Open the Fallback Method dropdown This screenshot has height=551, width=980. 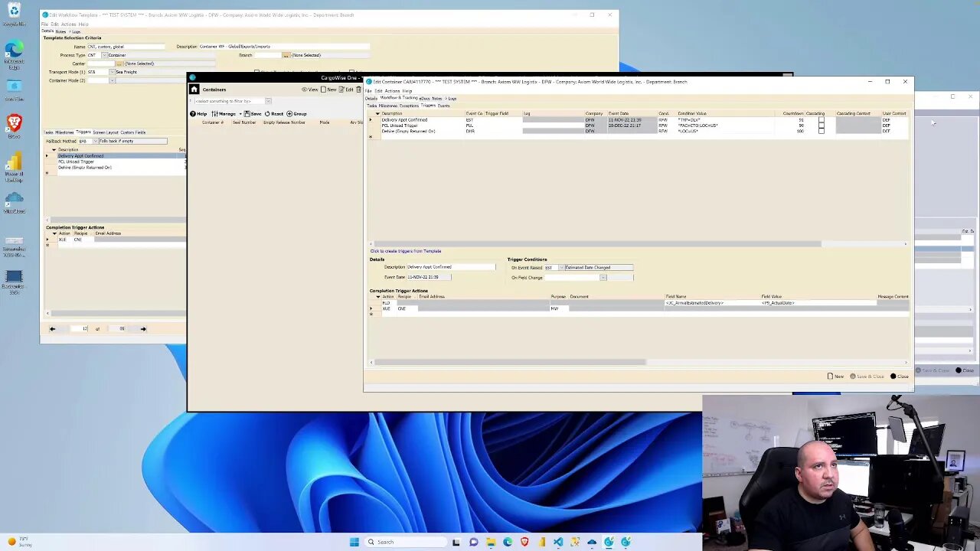pos(95,141)
